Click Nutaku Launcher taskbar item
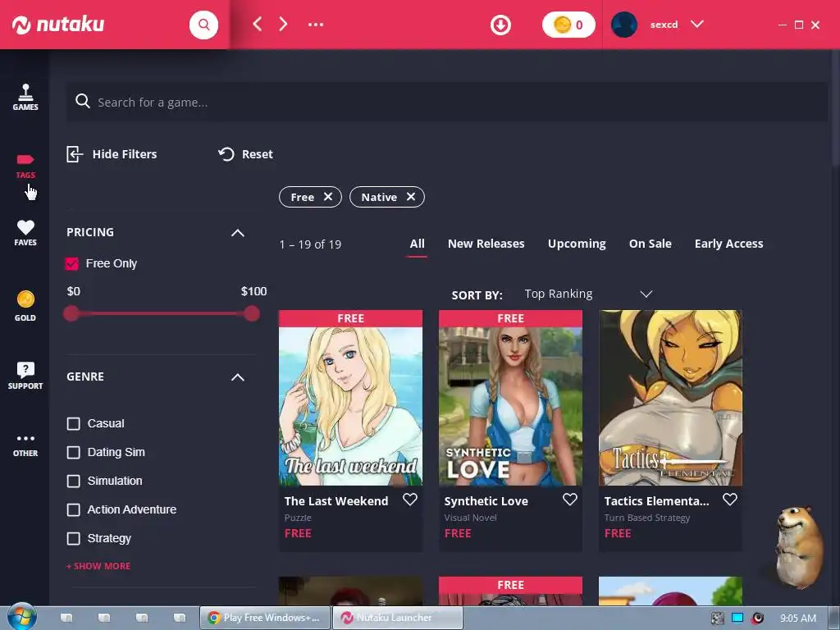840x630 pixels. [398, 618]
